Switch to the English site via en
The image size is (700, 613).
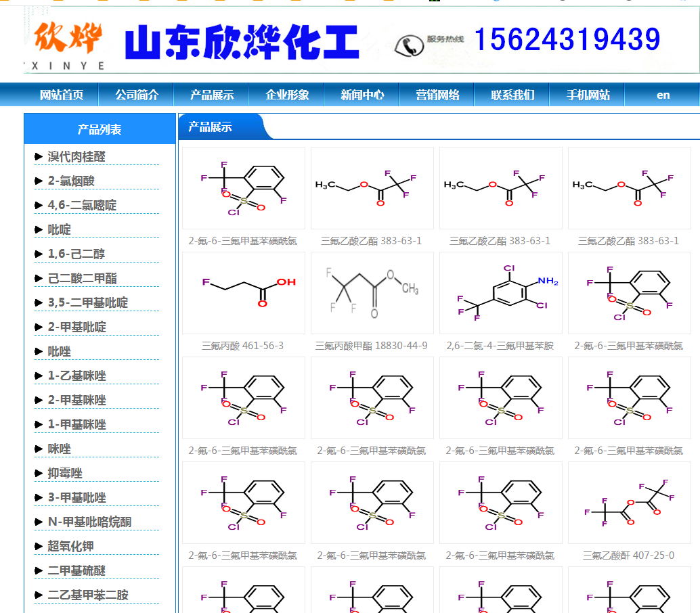tap(663, 95)
